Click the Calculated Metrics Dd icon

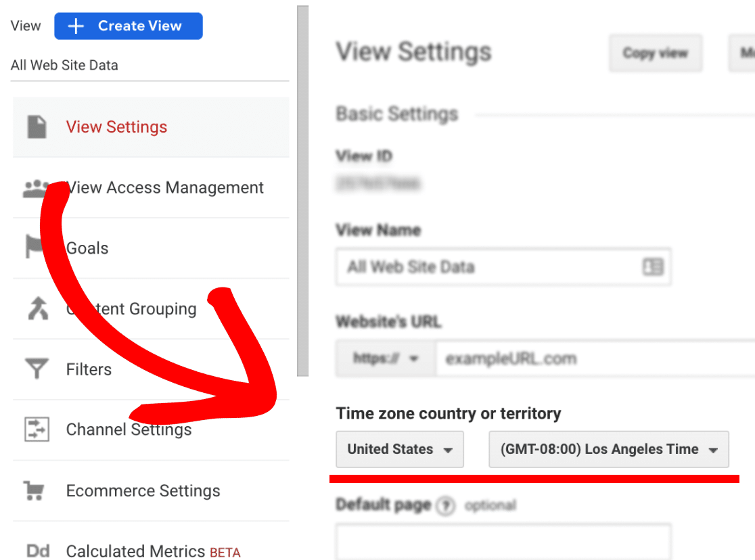pos(38,551)
